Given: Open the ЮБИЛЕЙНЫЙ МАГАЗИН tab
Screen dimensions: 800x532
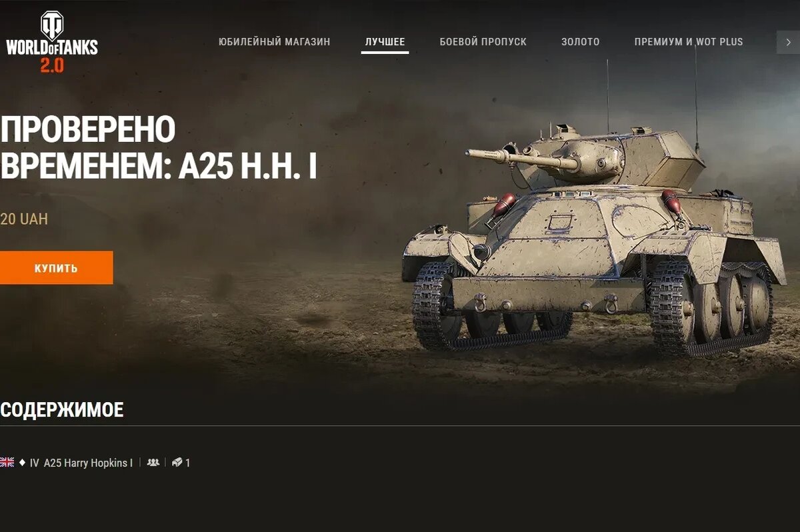Looking at the screenshot, I should tap(274, 42).
